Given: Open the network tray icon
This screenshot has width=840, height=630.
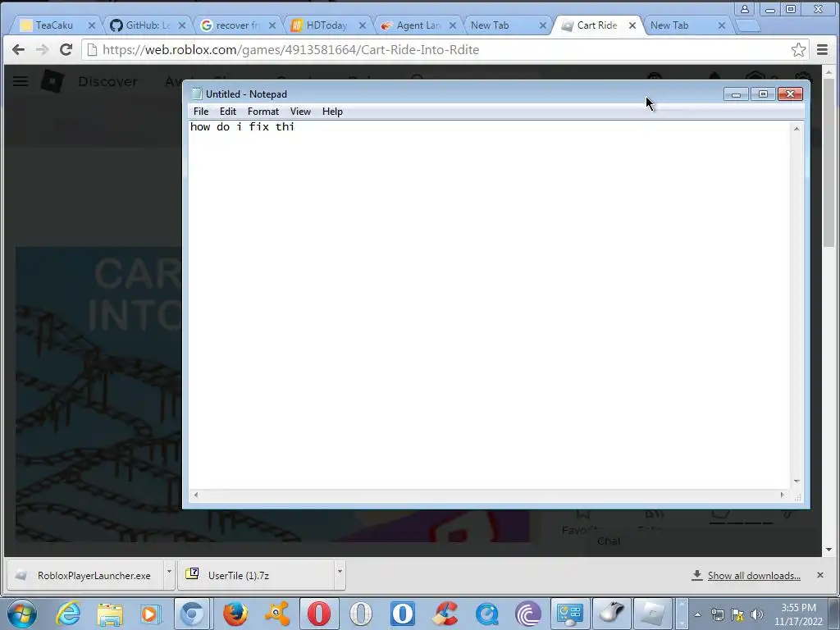Looking at the screenshot, I should (717, 614).
